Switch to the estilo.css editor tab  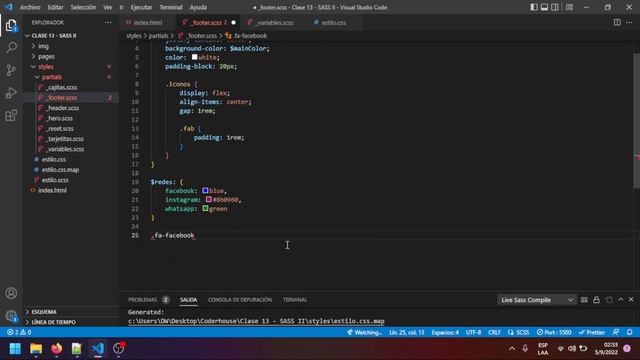tap(333, 22)
